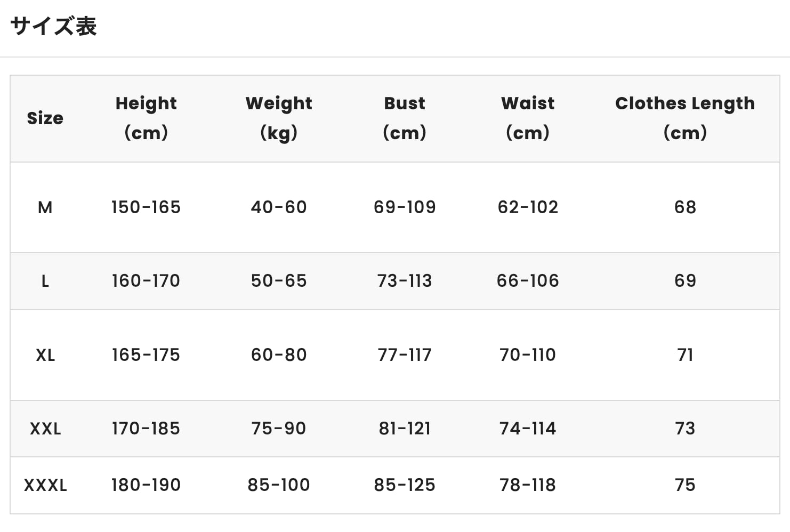Click the clothes length value 75
Screen dimensions: 790x532
point(685,485)
